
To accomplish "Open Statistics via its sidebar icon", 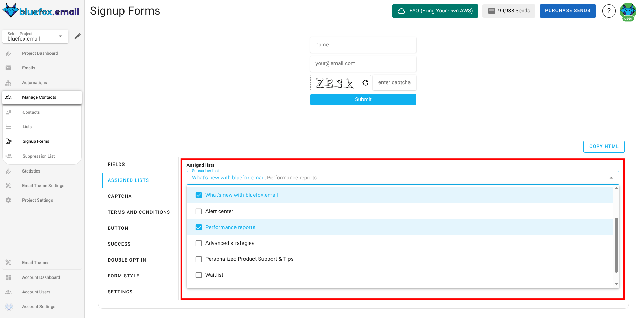I will [x=8, y=171].
